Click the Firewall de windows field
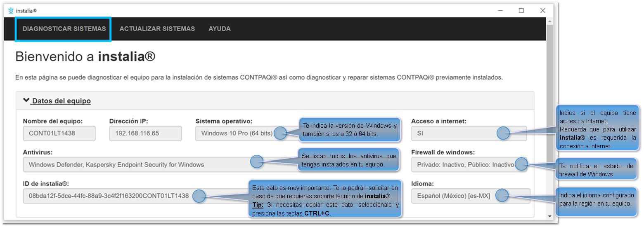This screenshot has height=227, width=644. (469, 164)
